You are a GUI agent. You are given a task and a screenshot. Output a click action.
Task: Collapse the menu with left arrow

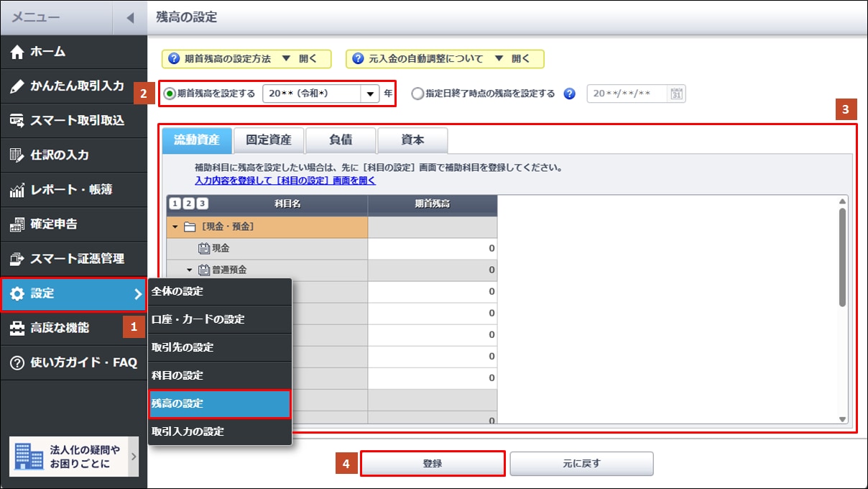(x=130, y=17)
